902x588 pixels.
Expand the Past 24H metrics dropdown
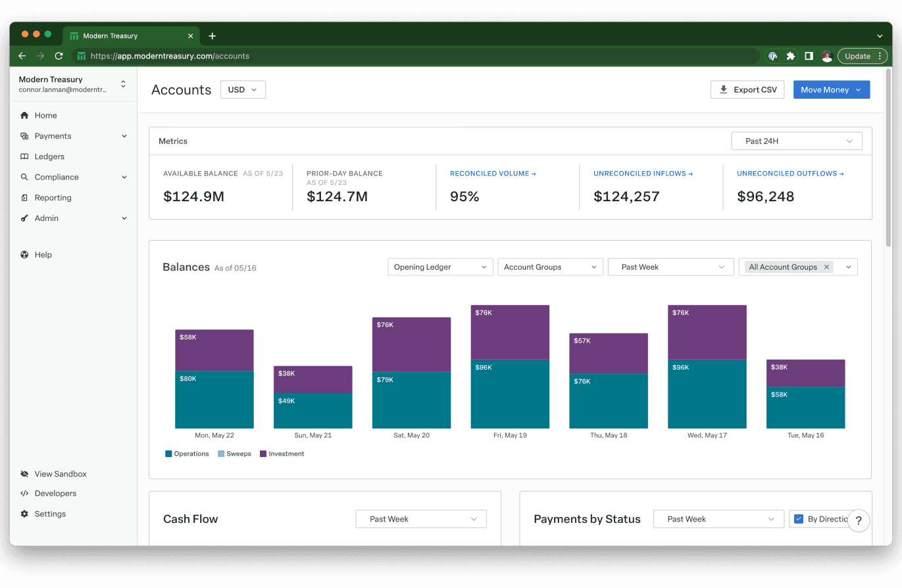(x=796, y=141)
